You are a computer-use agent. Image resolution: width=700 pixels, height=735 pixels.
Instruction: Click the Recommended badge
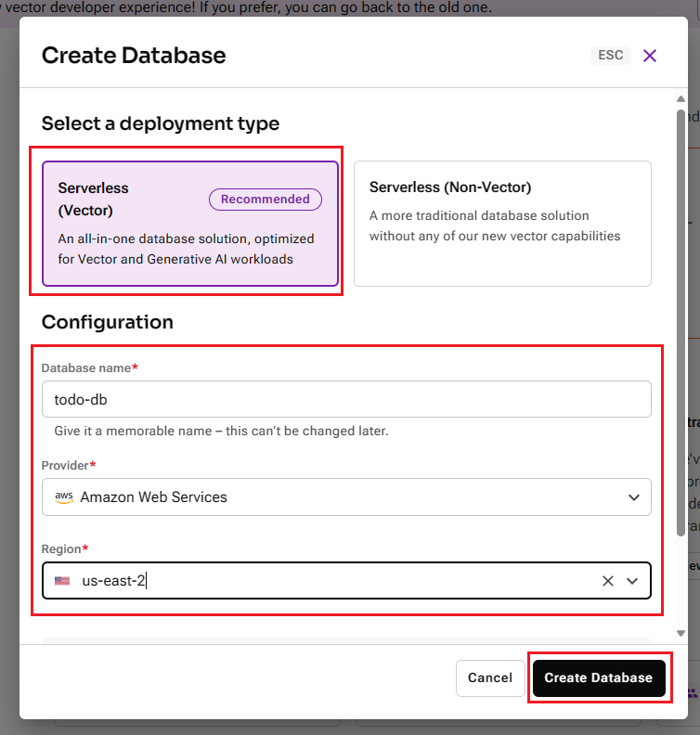pos(266,199)
